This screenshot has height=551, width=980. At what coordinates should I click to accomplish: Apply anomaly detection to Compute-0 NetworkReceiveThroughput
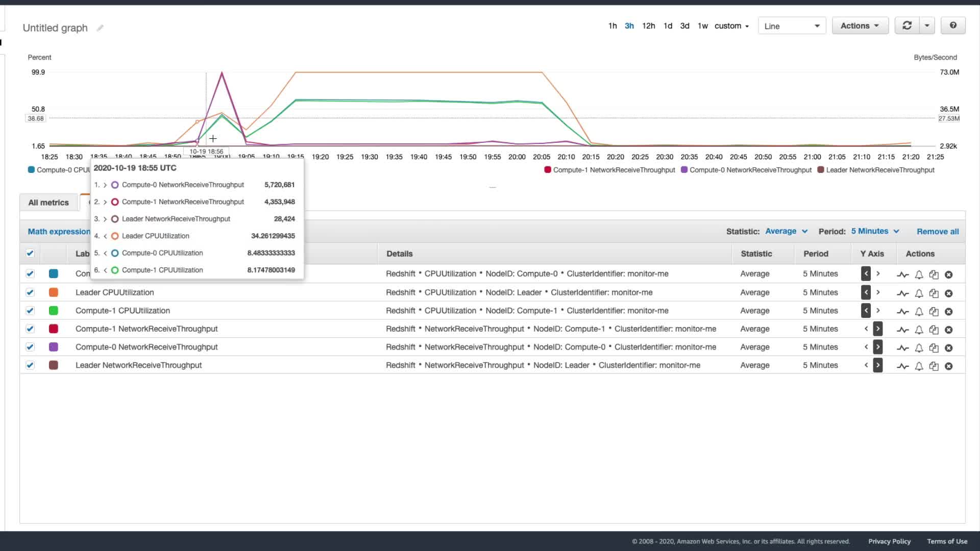click(902, 348)
